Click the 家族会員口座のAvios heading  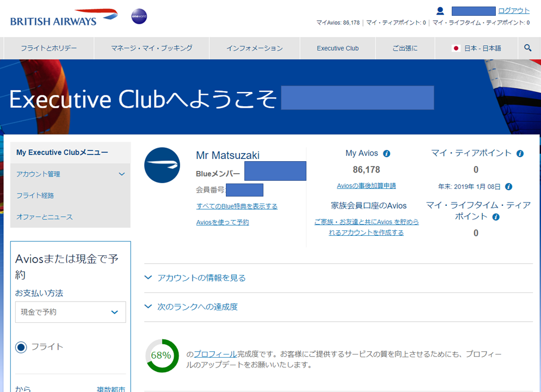pos(369,206)
